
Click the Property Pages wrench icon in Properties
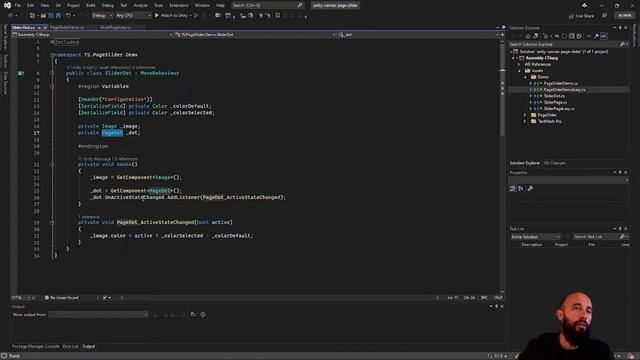coord(530,189)
